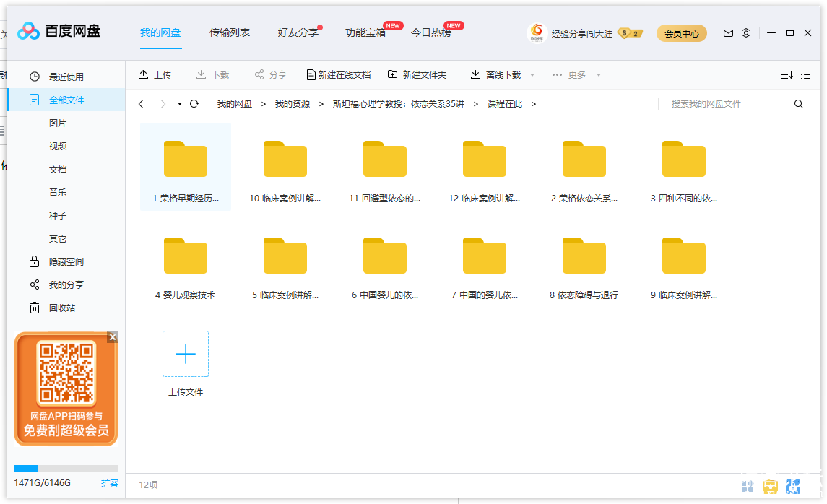This screenshot has width=827, height=504.
Task: Refresh the current folder listing
Action: (194, 104)
